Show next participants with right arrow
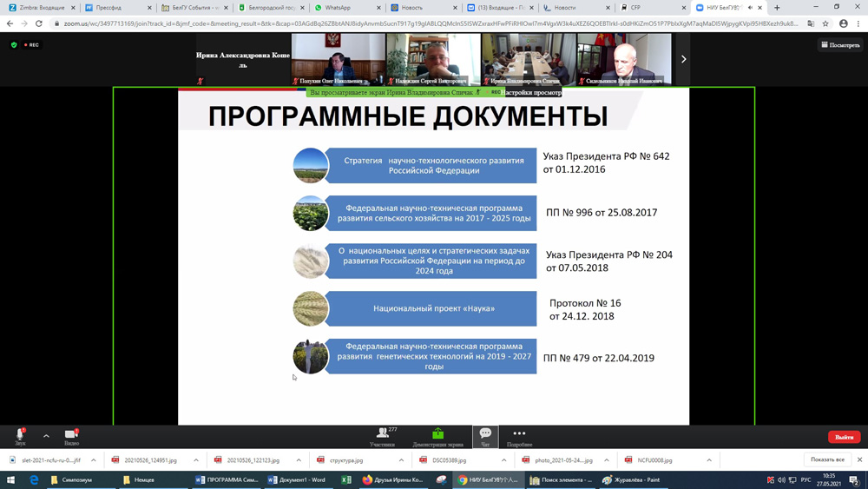Viewport: 868px width, 489px height. point(683,59)
